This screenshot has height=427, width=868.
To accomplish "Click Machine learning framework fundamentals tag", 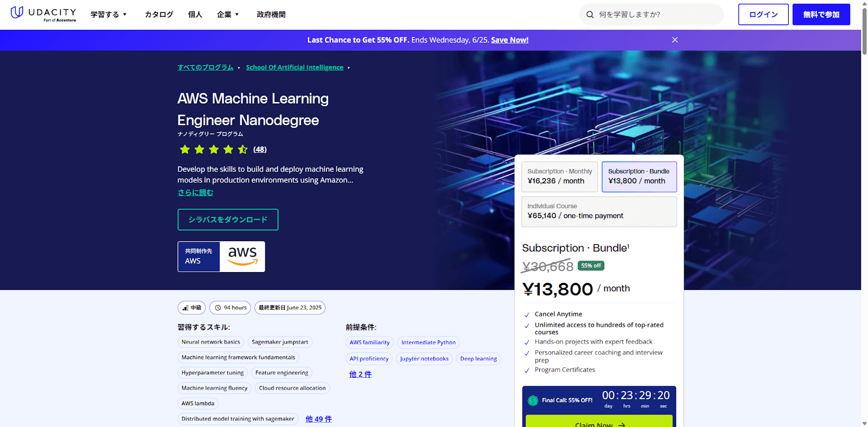I will click(238, 358).
